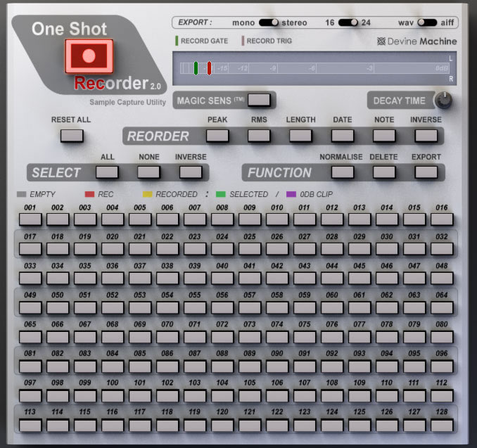This screenshot has height=448, width=477.
Task: Select sample slot 105
Action: pos(250,396)
